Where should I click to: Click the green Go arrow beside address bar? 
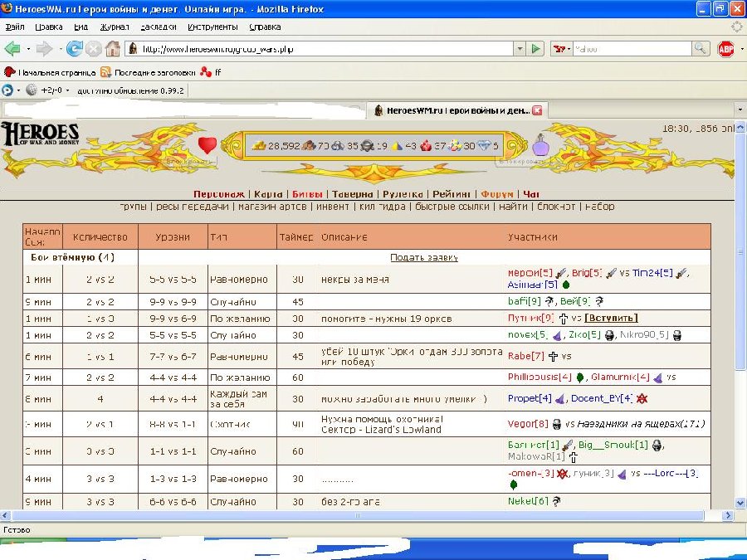pos(536,49)
